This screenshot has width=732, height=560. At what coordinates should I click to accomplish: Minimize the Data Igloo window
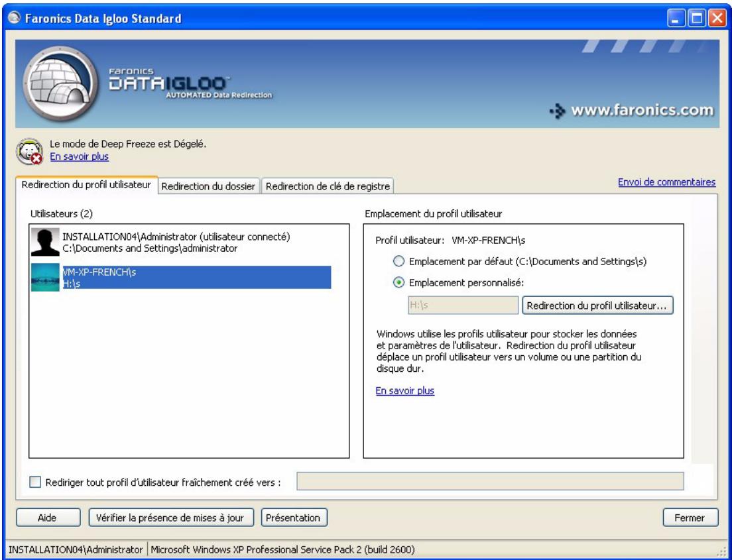coord(676,19)
